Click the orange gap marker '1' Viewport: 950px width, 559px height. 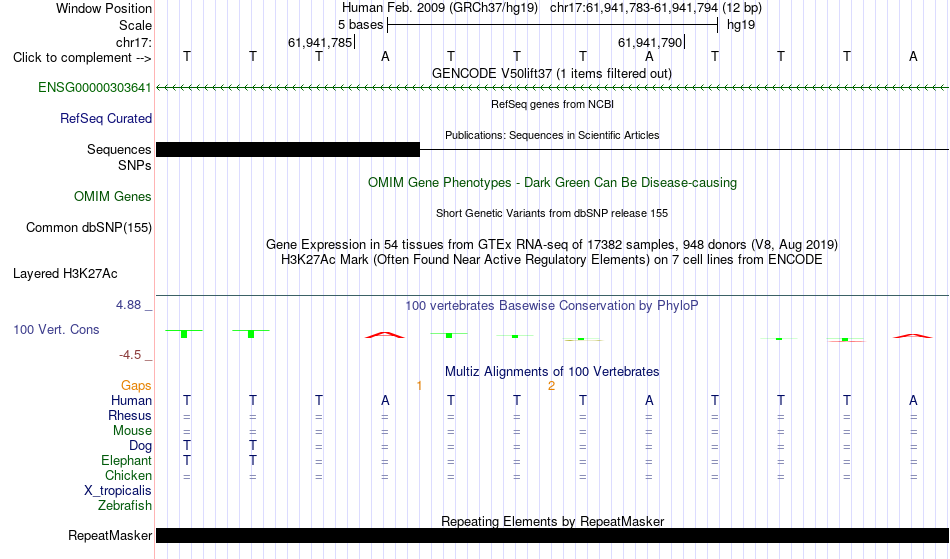coord(419,386)
